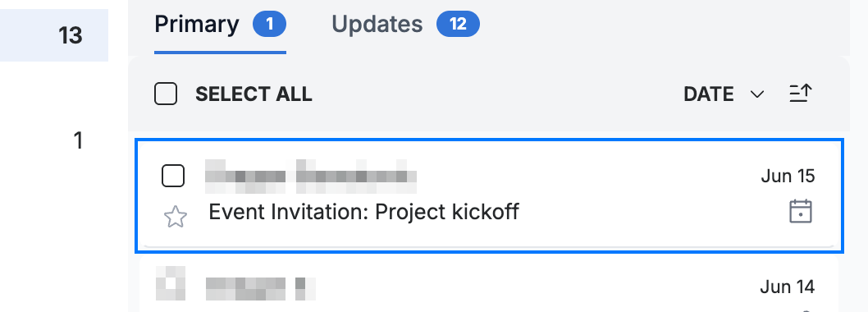This screenshot has width=868, height=312.
Task: Click the SELECT ALL label text
Action: (254, 94)
